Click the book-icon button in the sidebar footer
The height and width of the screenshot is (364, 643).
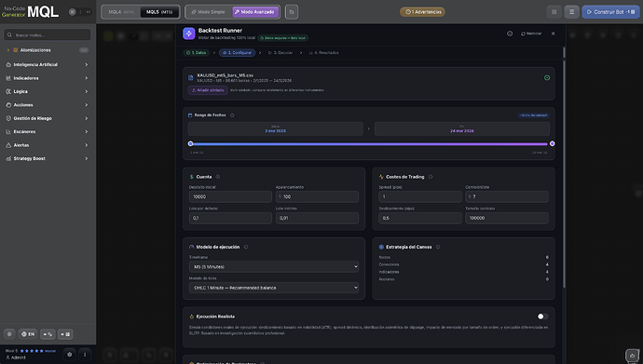pyautogui.click(x=65, y=334)
